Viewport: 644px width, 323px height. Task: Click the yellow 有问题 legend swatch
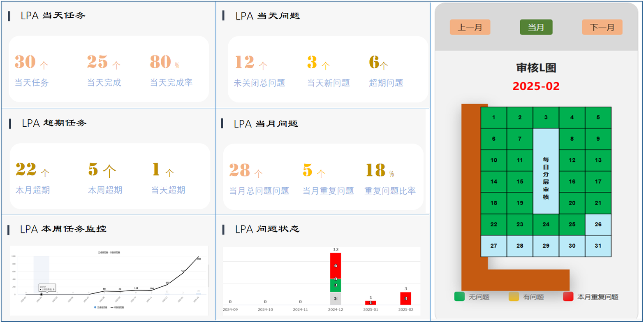tap(514, 297)
